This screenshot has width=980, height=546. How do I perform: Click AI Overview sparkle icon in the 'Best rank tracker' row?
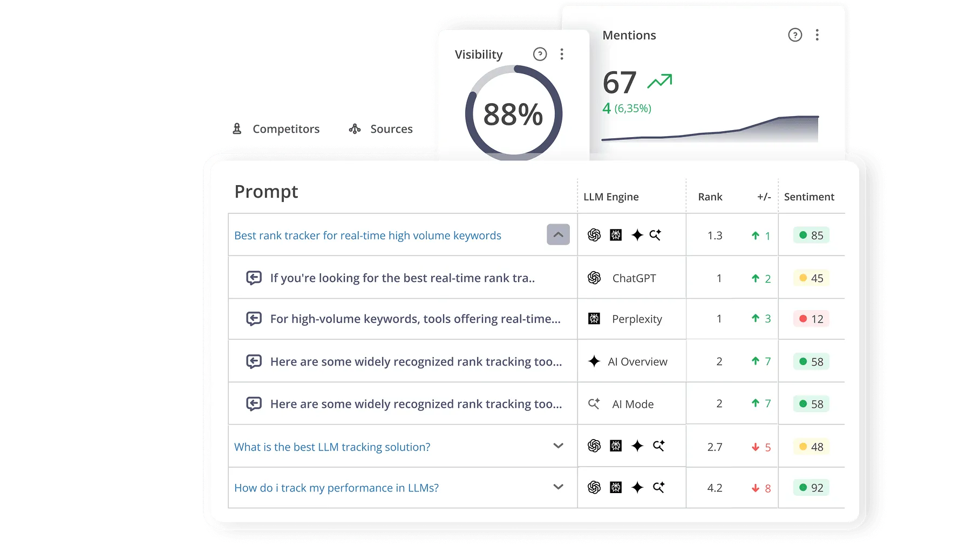coord(637,235)
